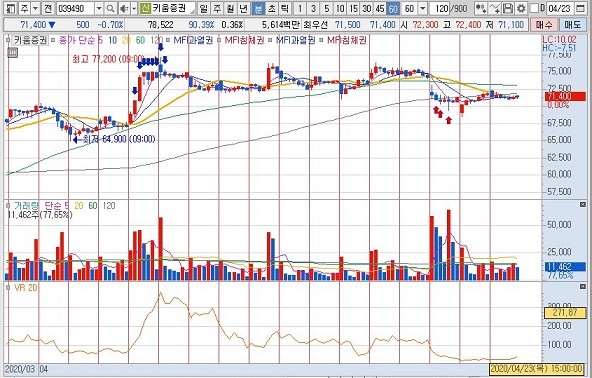Click the add line overlay icon

click(x=495, y=8)
